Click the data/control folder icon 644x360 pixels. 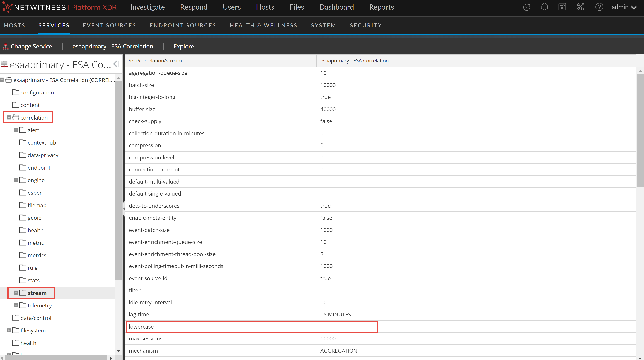(x=16, y=318)
